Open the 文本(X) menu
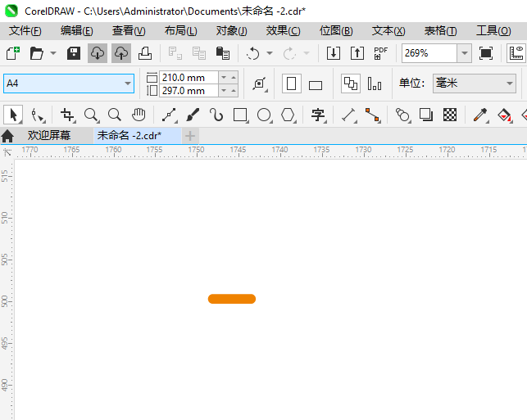Viewport: 527px width, 420px height. coord(388,31)
